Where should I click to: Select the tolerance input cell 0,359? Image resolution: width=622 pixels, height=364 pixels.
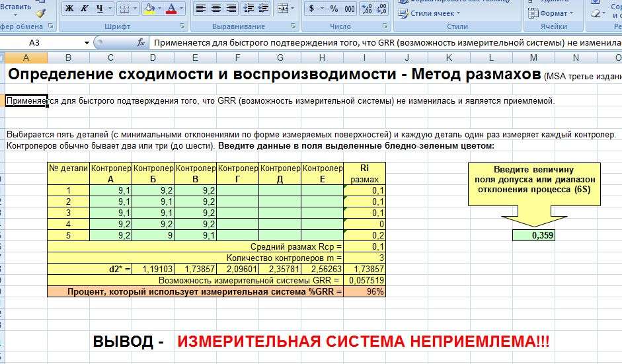533,235
